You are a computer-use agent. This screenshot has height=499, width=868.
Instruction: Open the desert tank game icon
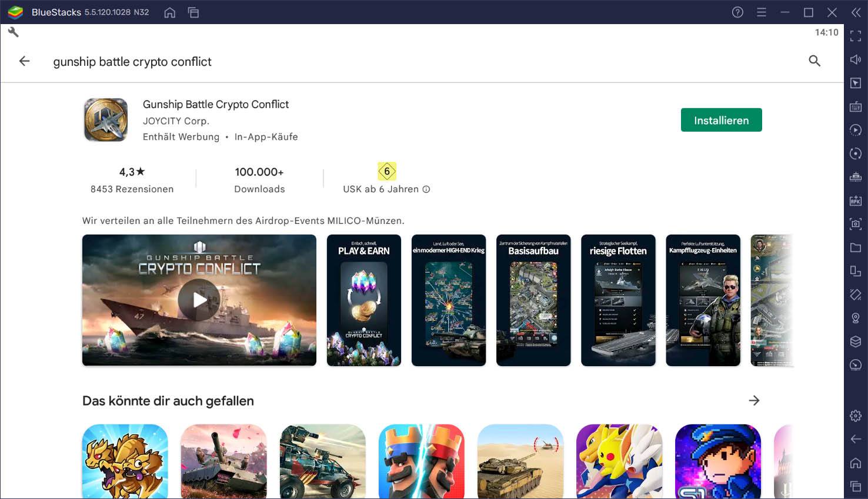click(x=520, y=461)
